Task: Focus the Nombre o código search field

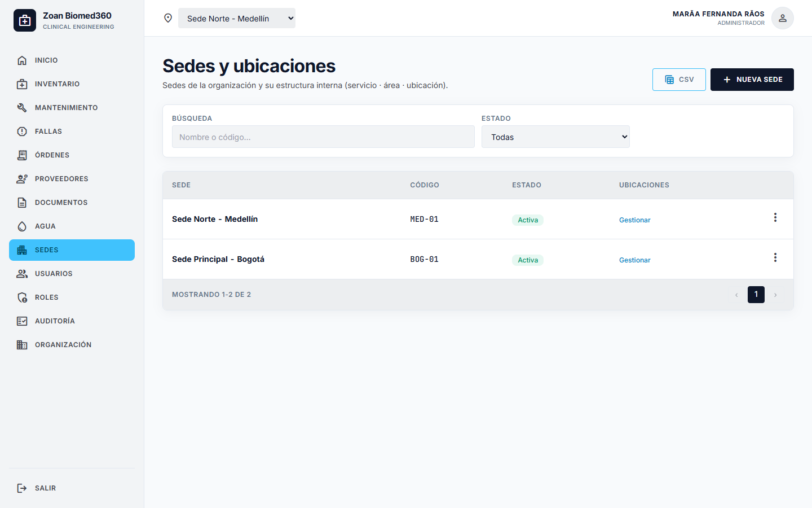Action: point(323,137)
